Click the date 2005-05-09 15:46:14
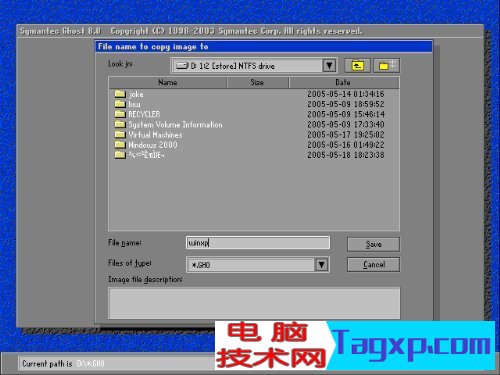The height and width of the screenshot is (375, 500). tap(346, 114)
